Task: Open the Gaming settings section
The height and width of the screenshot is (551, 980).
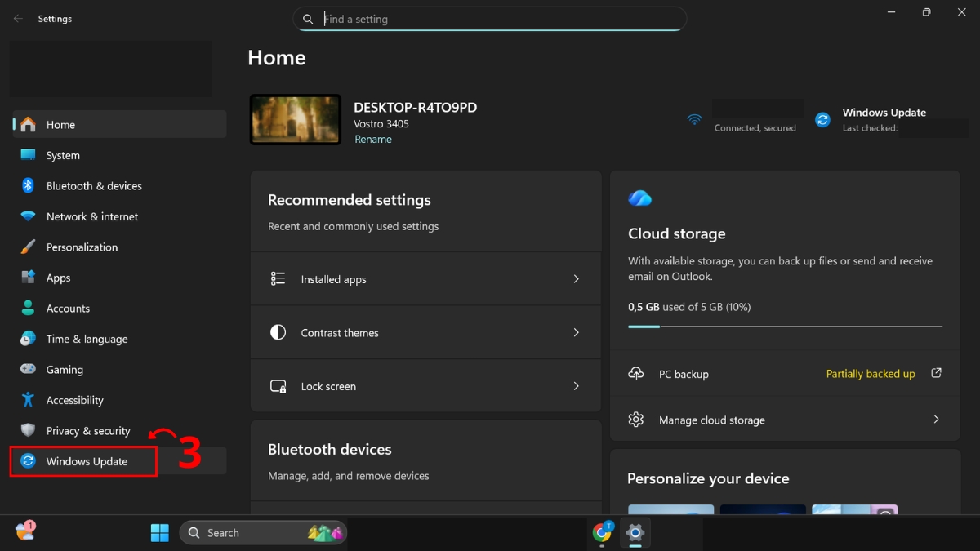Action: [28, 369]
